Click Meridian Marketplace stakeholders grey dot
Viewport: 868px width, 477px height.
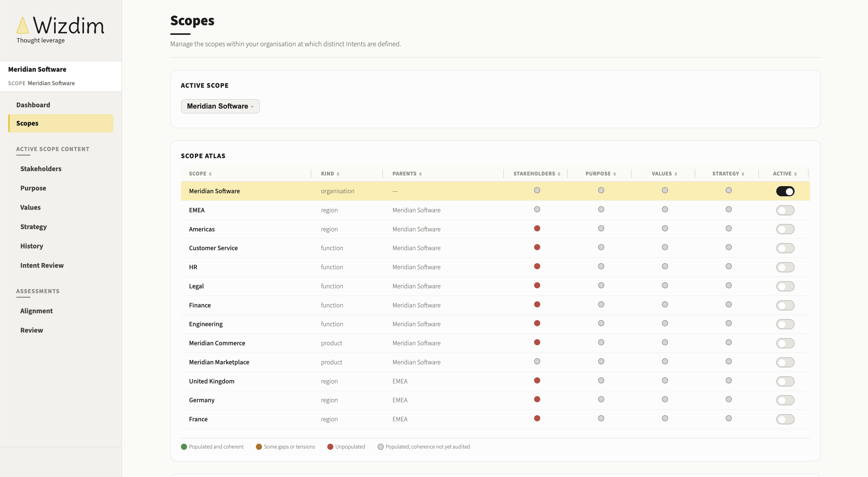(x=537, y=361)
